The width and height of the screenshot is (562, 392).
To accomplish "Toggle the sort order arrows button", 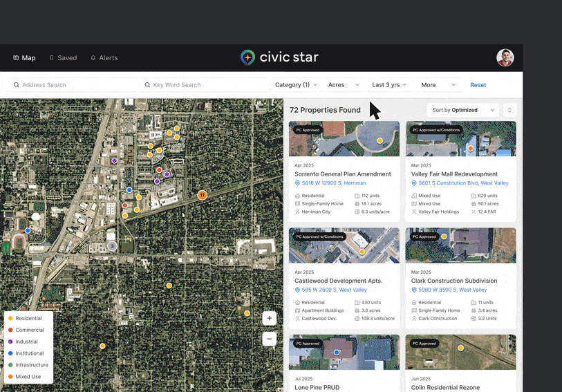I will (x=509, y=110).
